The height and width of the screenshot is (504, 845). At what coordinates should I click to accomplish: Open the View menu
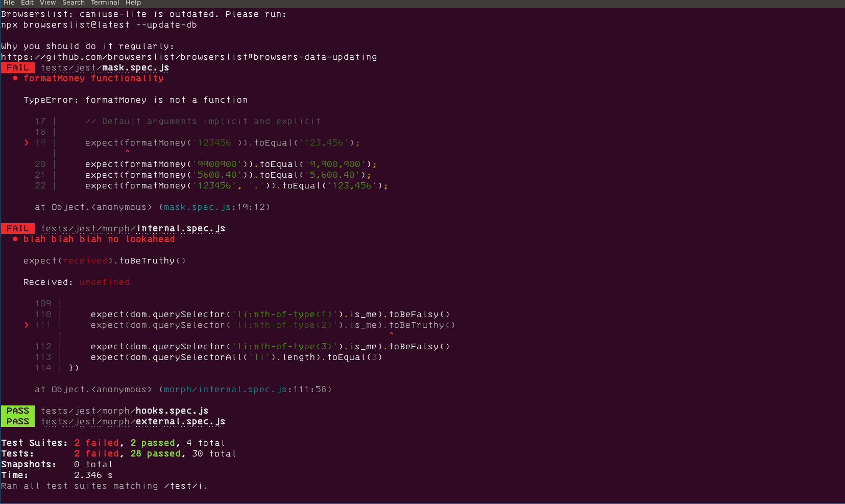tap(47, 3)
